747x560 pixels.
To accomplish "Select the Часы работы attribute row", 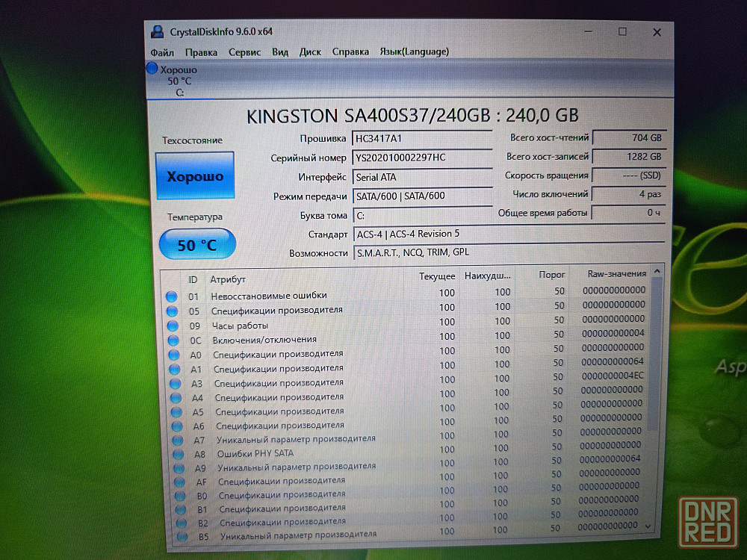I will click(x=406, y=324).
